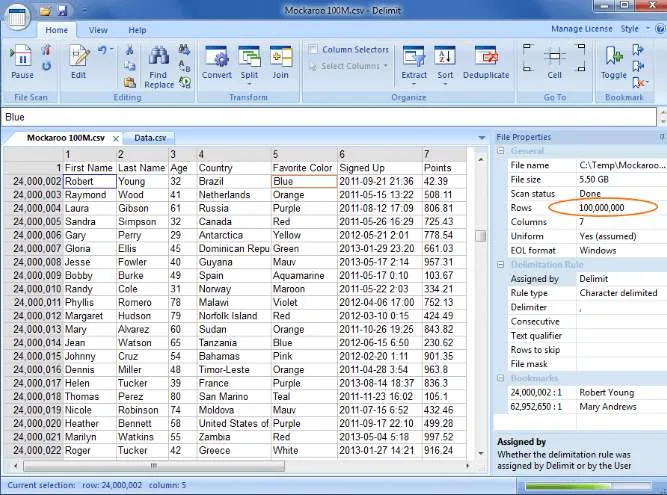The height and width of the screenshot is (495, 667).
Task: Toggle bookmark on current row
Action: point(613,63)
